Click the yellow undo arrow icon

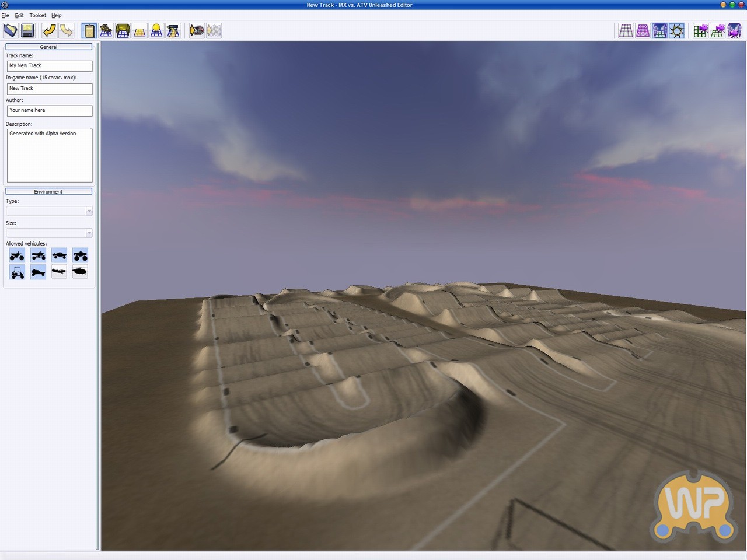(x=50, y=30)
